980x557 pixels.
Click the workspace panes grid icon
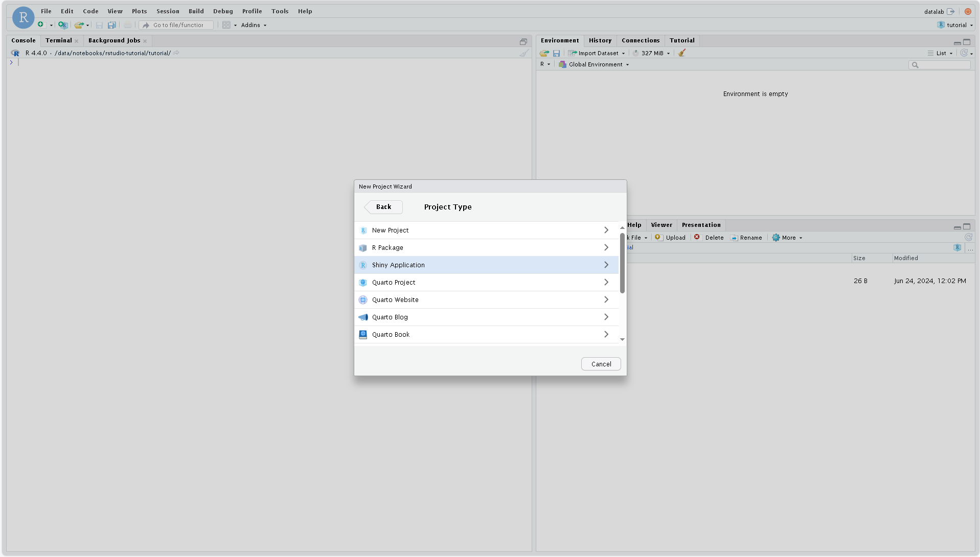tap(226, 25)
